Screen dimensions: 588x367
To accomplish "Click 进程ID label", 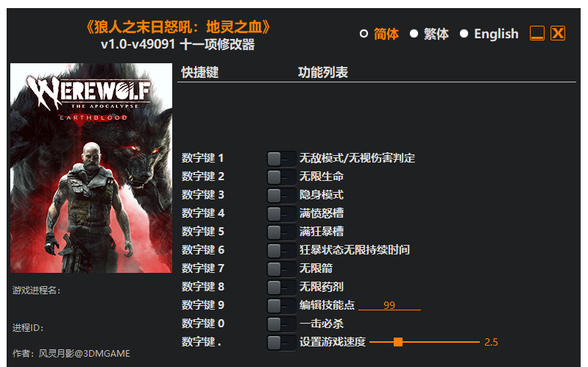I will point(28,328).
